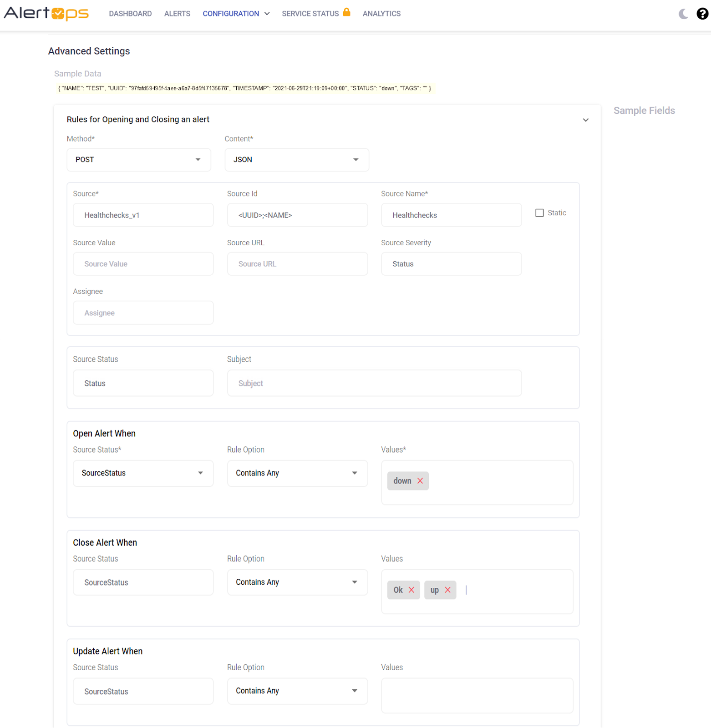Click the AlertOps logo
The image size is (711, 728).
click(x=46, y=14)
